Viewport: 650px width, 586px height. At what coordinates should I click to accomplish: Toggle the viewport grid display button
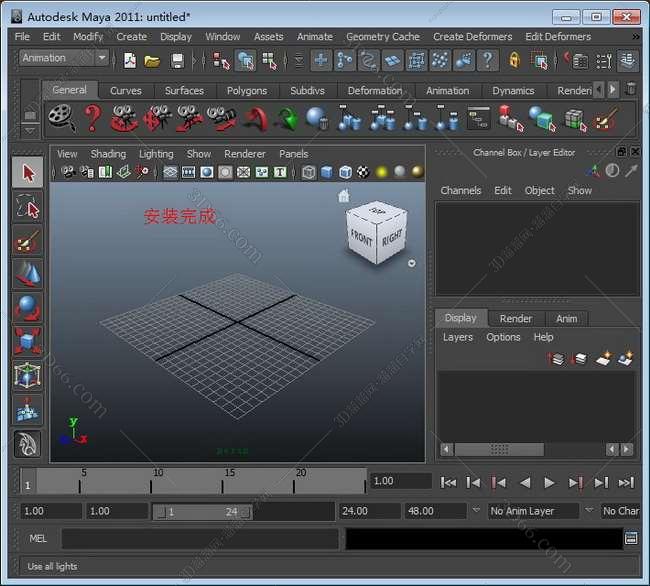[171, 172]
